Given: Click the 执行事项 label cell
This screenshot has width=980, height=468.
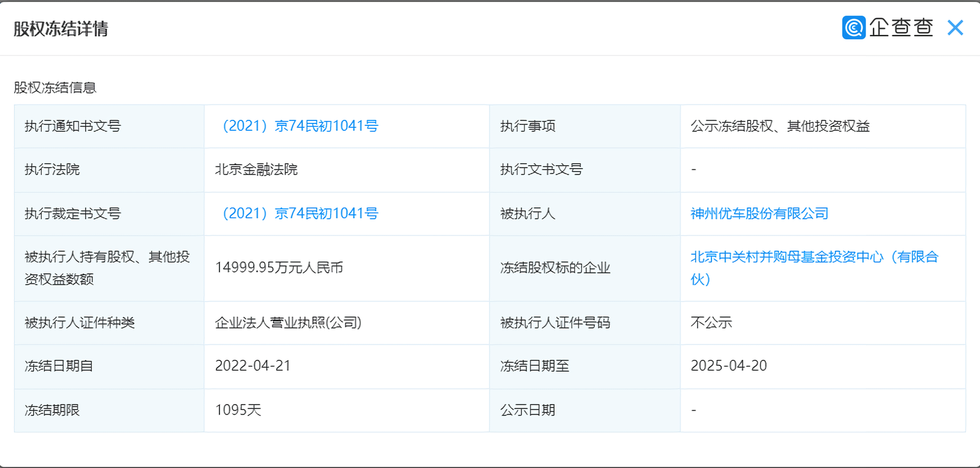Looking at the screenshot, I should [x=585, y=126].
